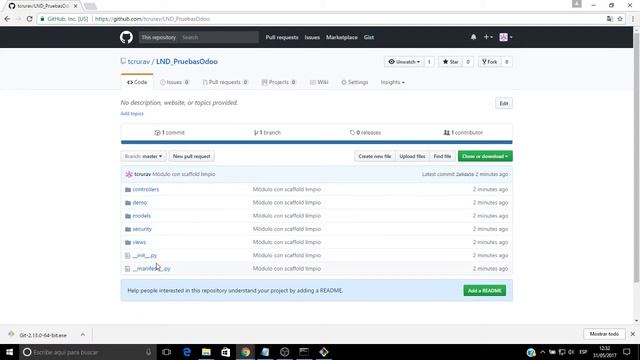This screenshot has width=640, height=360.
Task: Click the __manifest__.py file icon
Action: coord(127,269)
